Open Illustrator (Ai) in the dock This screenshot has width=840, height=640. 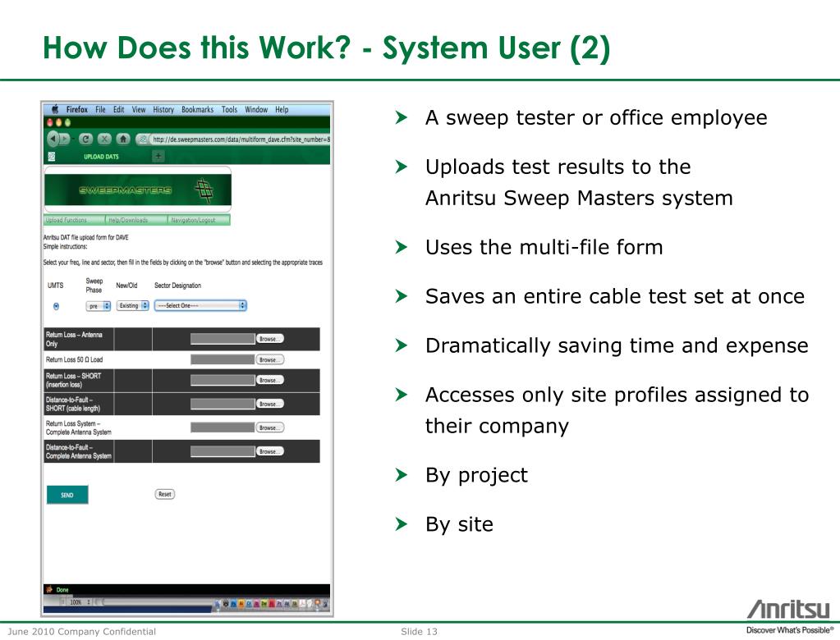241,604
